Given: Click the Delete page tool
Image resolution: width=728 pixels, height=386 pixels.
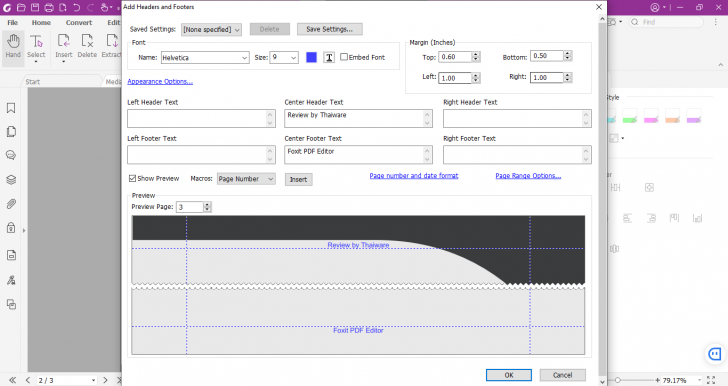Looking at the screenshot, I should click(x=87, y=45).
